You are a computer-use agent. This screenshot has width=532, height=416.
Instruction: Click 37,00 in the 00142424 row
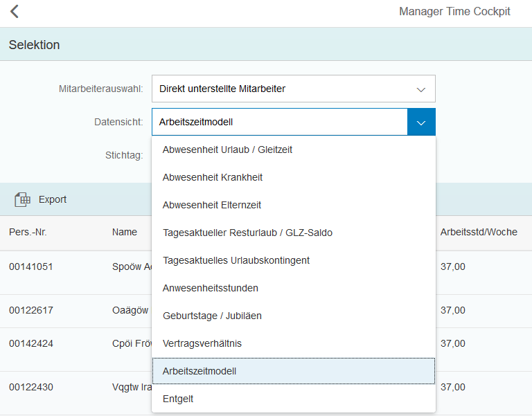[x=452, y=343]
